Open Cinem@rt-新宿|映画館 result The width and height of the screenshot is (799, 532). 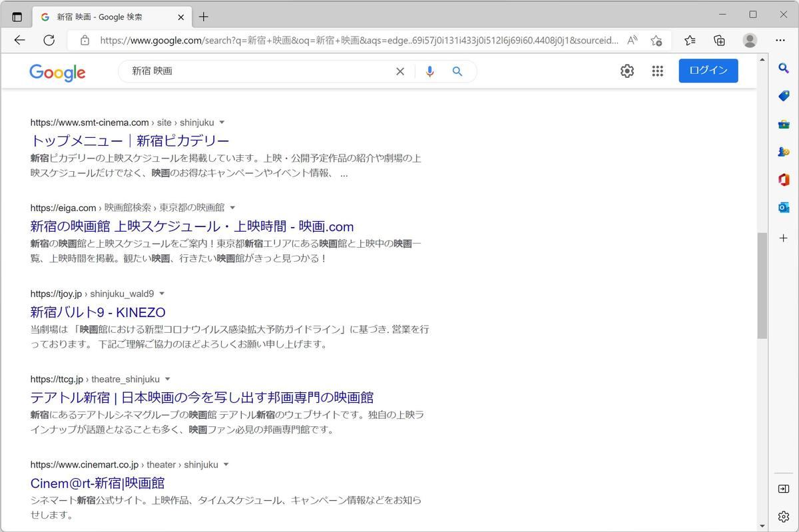click(x=98, y=483)
